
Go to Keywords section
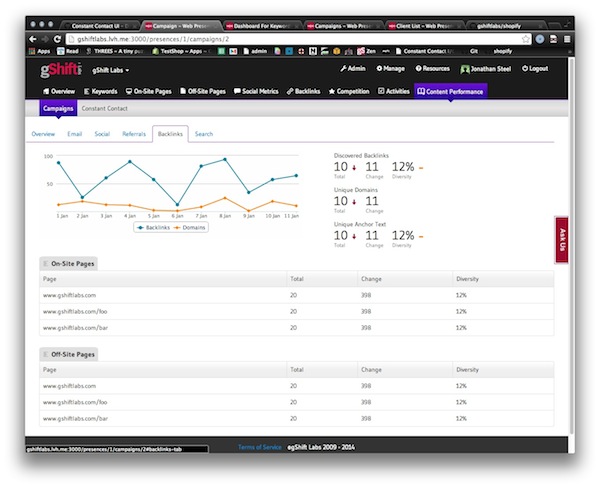point(101,91)
